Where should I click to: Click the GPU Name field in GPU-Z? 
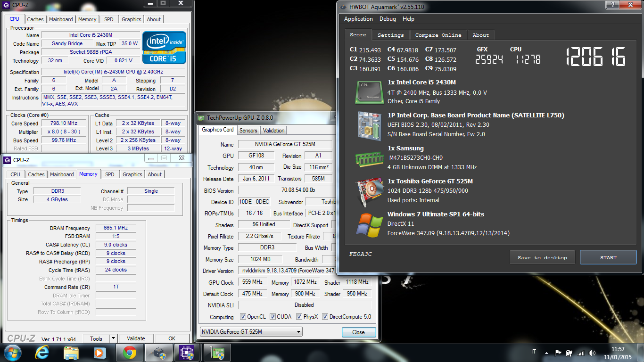click(286, 144)
